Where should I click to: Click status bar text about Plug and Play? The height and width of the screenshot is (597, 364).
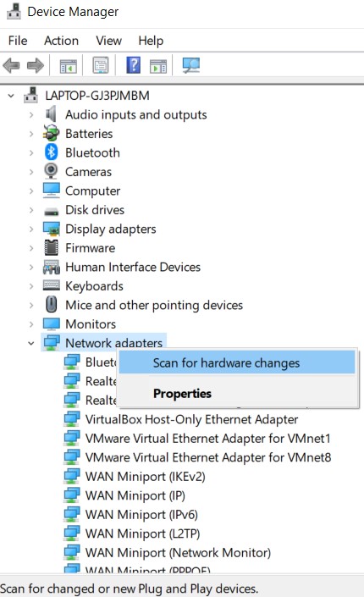(129, 589)
